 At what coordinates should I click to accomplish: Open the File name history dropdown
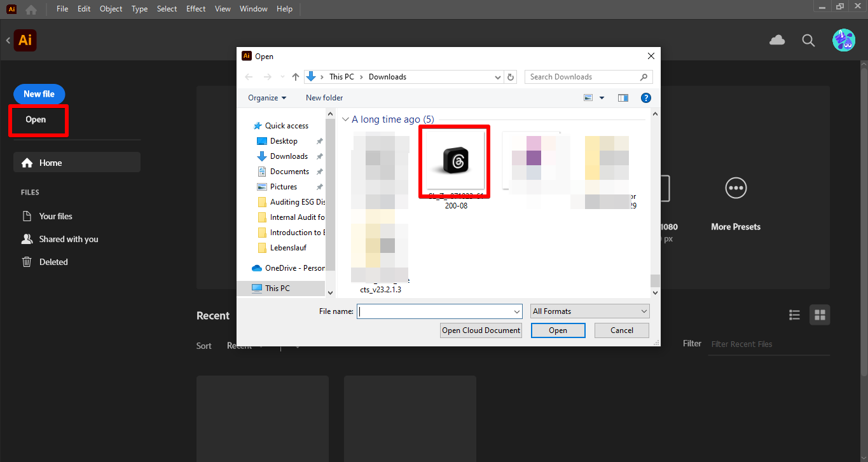(516, 311)
